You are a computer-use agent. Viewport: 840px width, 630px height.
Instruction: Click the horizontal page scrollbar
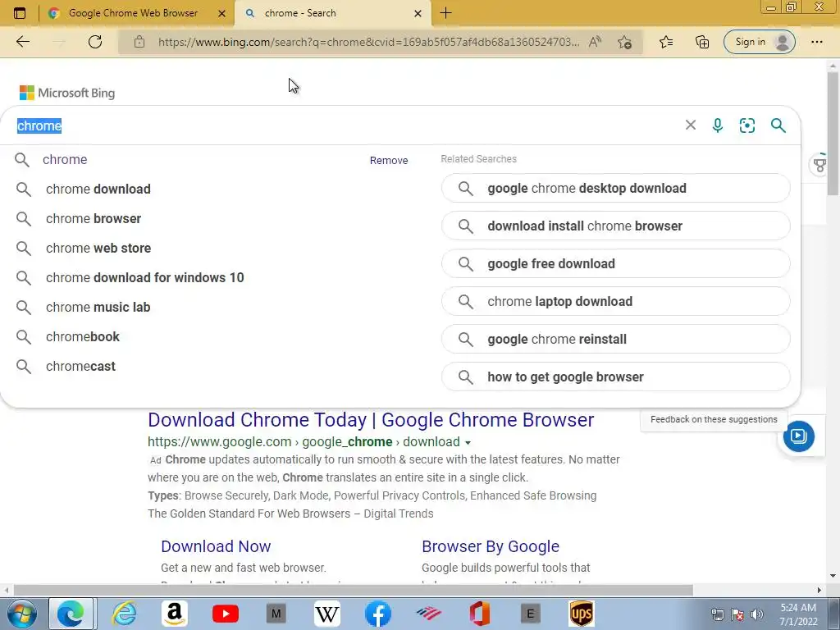tap(354, 591)
